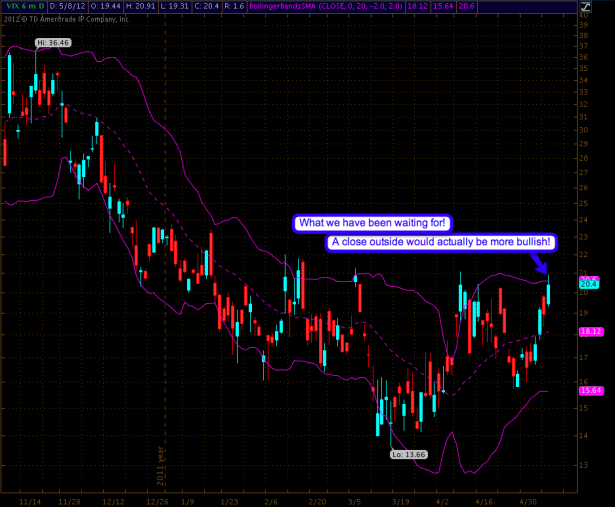Select the magenta 18.12 tag on price axis
This screenshot has height=507, width=615.
pos(589,331)
